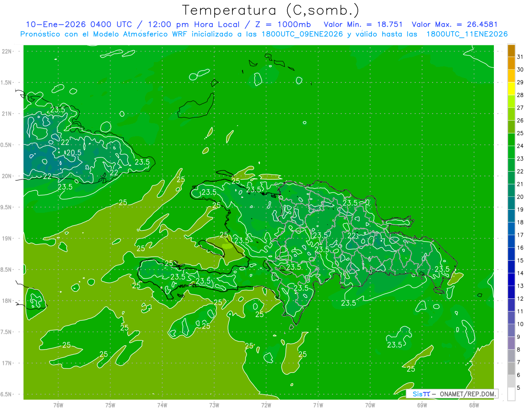
Task: Click the '20N' latitude axis label
Action: (x=7, y=176)
